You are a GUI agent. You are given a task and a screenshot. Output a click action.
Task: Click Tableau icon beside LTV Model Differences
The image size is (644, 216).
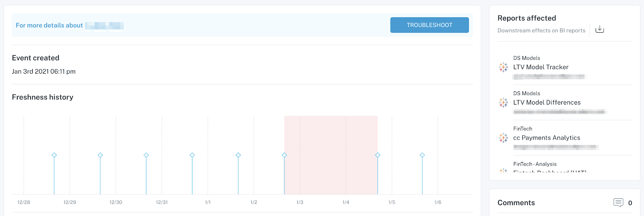coord(504,103)
